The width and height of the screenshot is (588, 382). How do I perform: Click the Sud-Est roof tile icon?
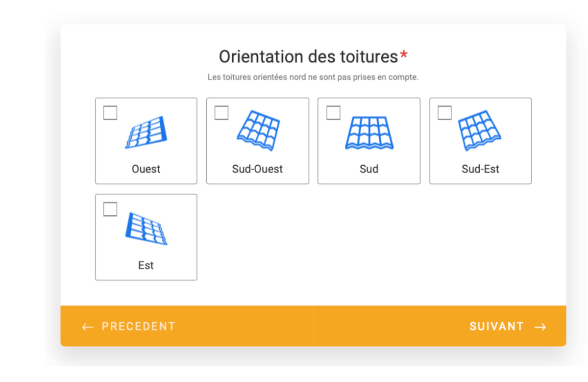[x=480, y=131]
